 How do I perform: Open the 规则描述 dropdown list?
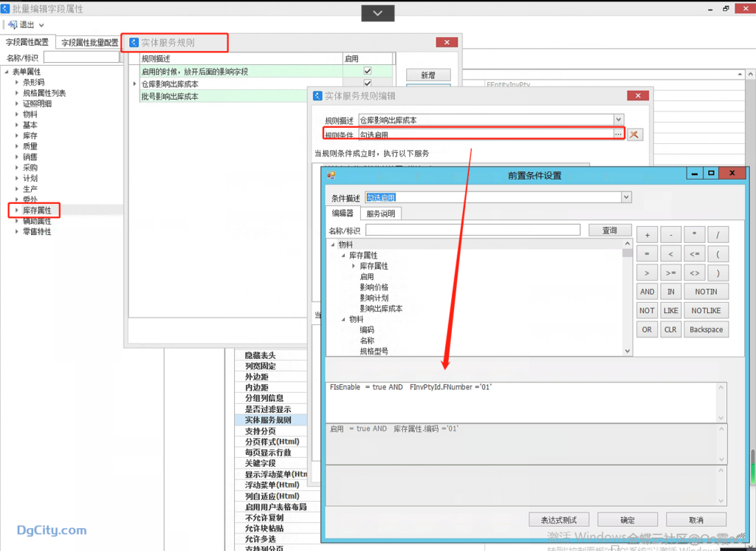[x=618, y=120]
